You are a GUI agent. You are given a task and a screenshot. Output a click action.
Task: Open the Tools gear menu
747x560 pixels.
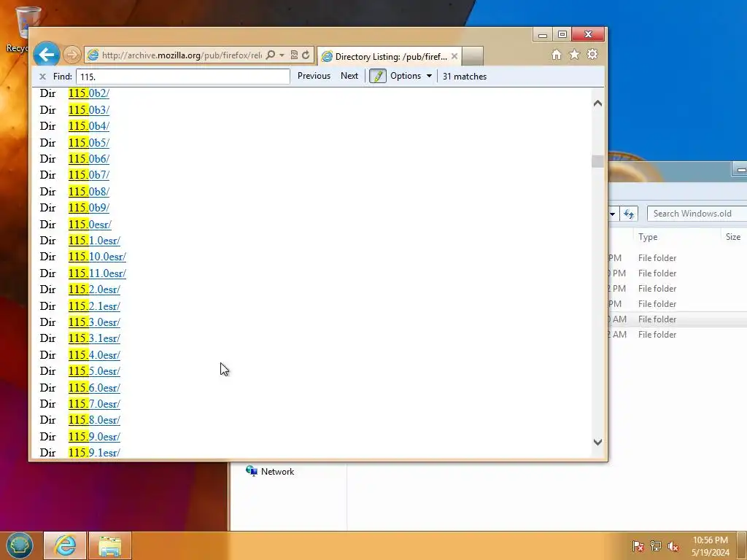point(592,54)
